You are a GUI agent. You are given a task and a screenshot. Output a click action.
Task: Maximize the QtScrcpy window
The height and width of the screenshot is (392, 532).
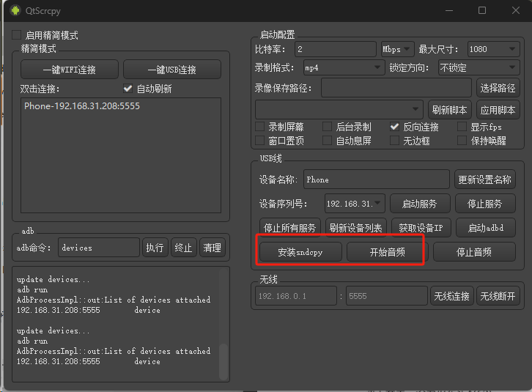point(482,10)
